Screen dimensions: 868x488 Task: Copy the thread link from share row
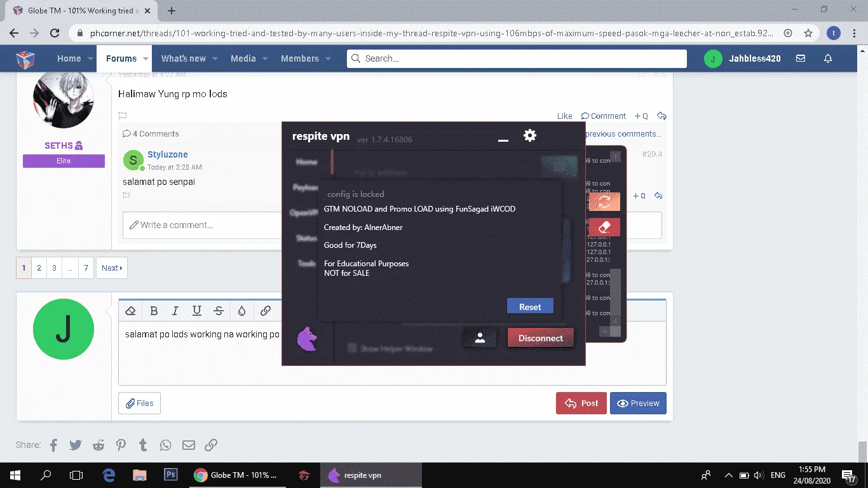point(211,445)
